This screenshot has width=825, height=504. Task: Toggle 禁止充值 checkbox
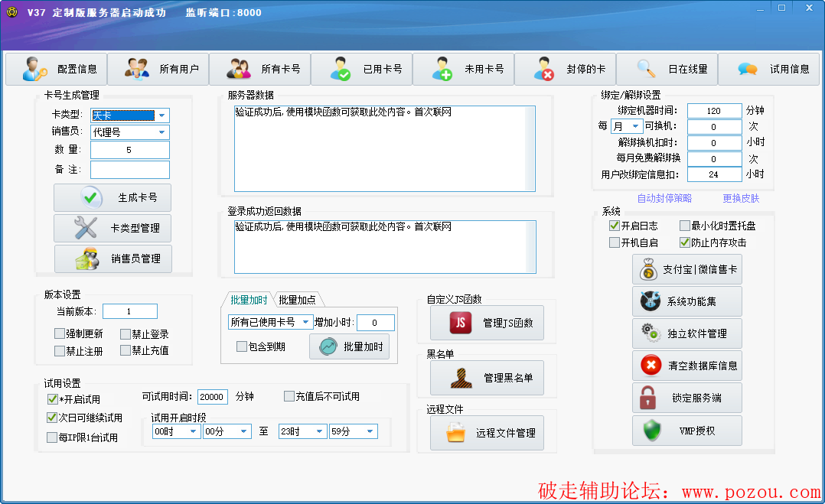click(126, 350)
